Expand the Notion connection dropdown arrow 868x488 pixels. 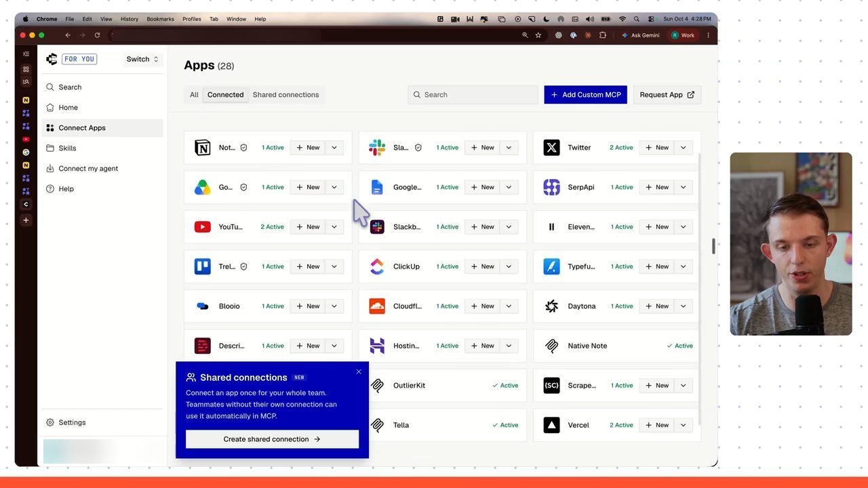pos(334,148)
